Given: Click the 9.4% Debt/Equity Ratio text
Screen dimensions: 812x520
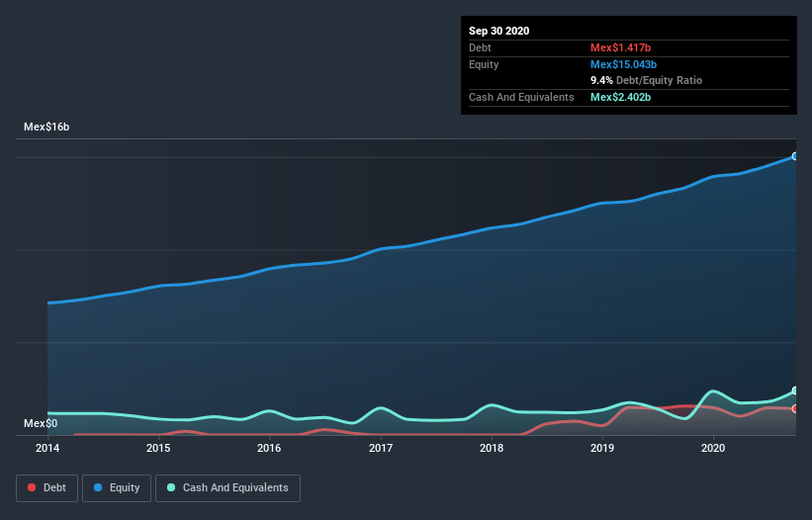Looking at the screenshot, I should 646,81.
